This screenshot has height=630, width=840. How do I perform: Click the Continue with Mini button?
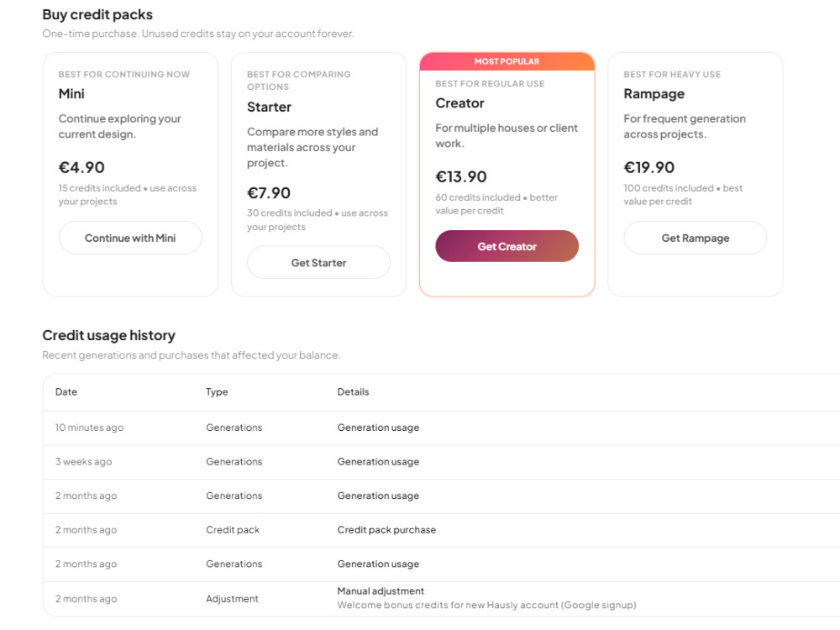click(130, 238)
